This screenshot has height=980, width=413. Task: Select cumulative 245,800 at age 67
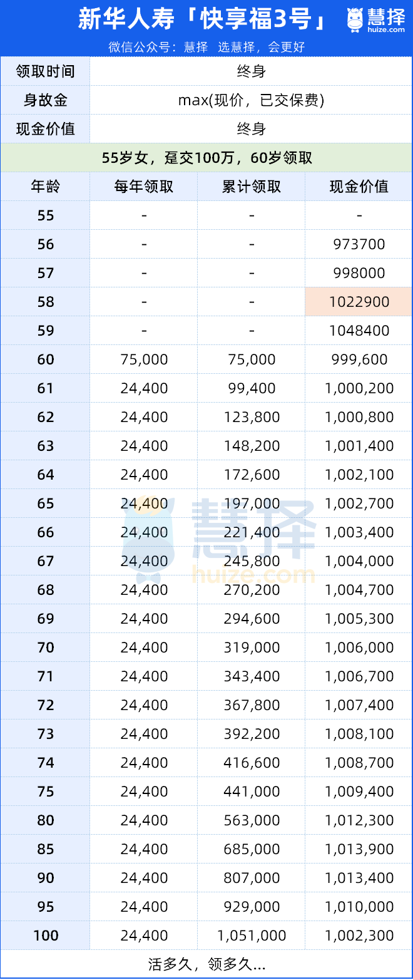[252, 561]
